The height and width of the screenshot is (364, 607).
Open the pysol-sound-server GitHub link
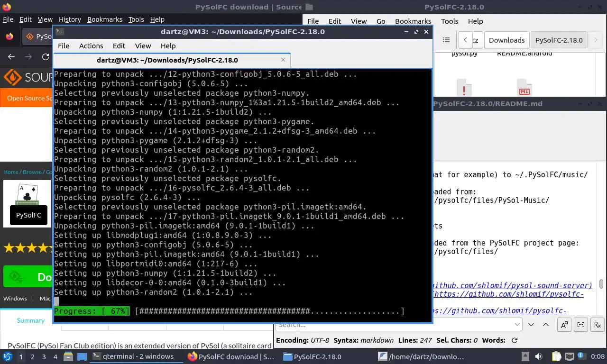[x=513, y=285]
